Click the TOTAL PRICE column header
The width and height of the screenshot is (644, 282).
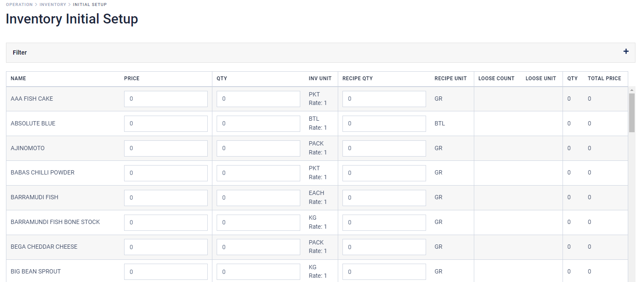click(604, 78)
